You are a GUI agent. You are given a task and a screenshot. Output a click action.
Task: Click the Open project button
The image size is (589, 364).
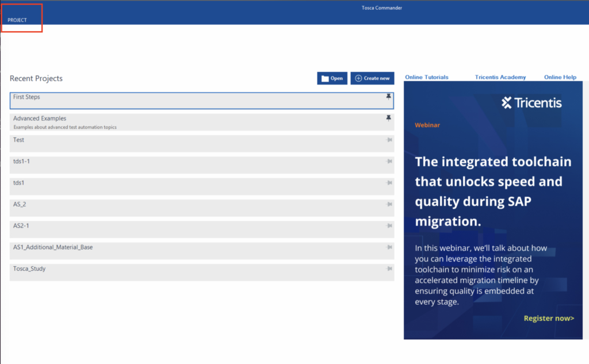pyautogui.click(x=332, y=78)
